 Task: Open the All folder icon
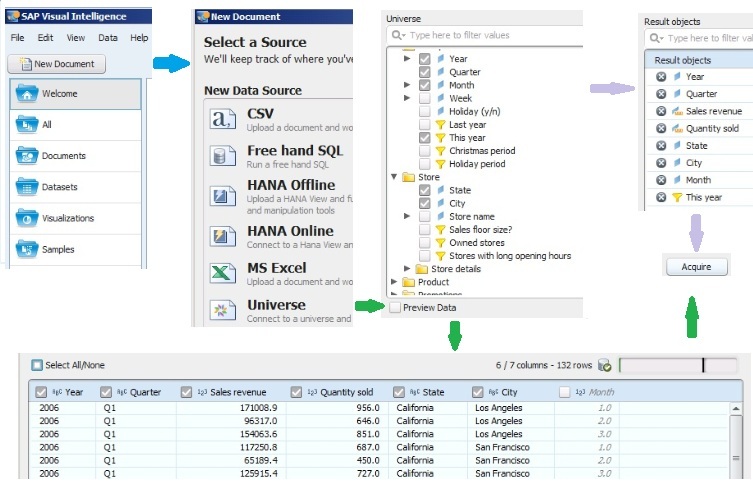(x=27, y=125)
